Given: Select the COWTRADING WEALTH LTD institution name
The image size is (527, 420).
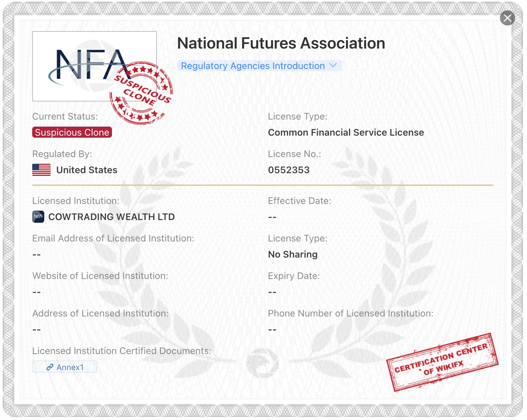Looking at the screenshot, I should click(112, 217).
